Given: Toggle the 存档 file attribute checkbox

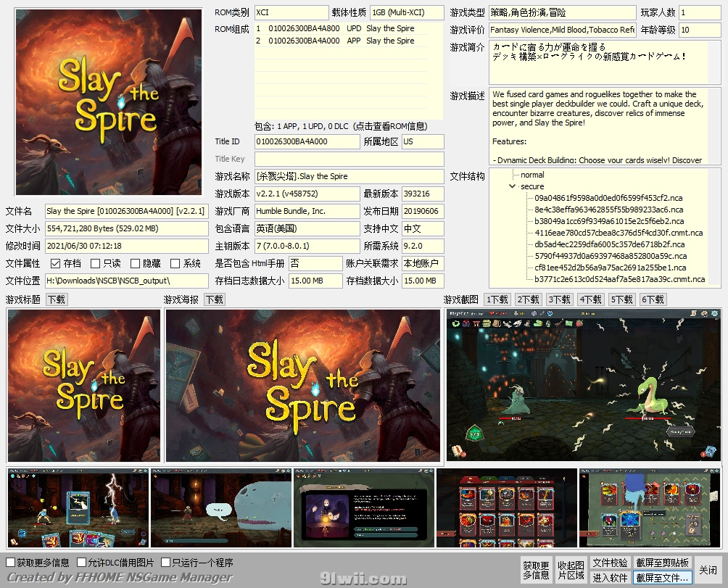Looking at the screenshot, I should [x=56, y=263].
